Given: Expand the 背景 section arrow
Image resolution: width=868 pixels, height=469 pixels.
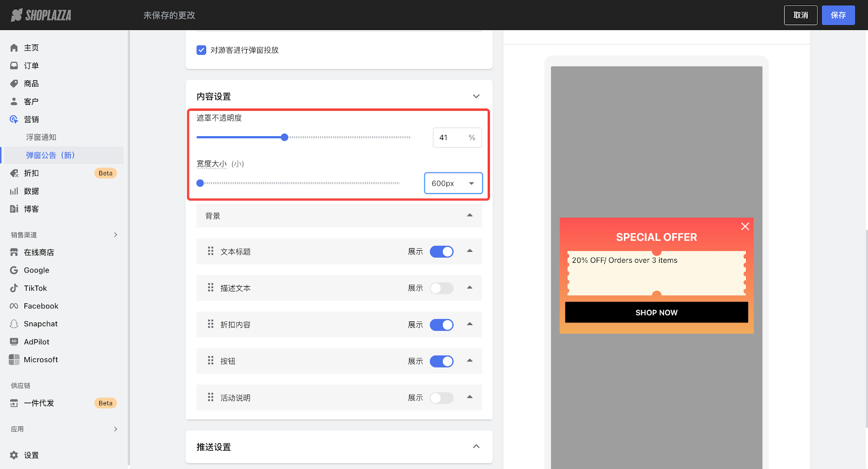Looking at the screenshot, I should (470, 216).
